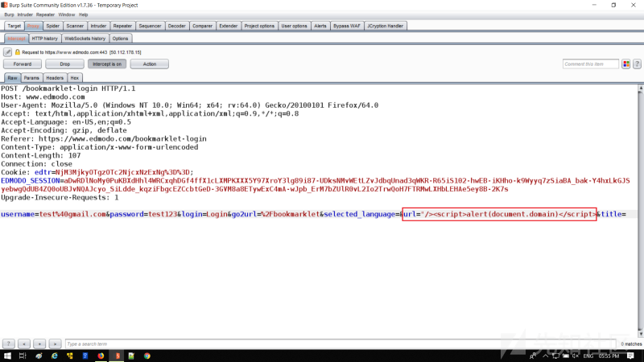Open the JCryption Handler tab
The height and width of the screenshot is (362, 644).
385,26
